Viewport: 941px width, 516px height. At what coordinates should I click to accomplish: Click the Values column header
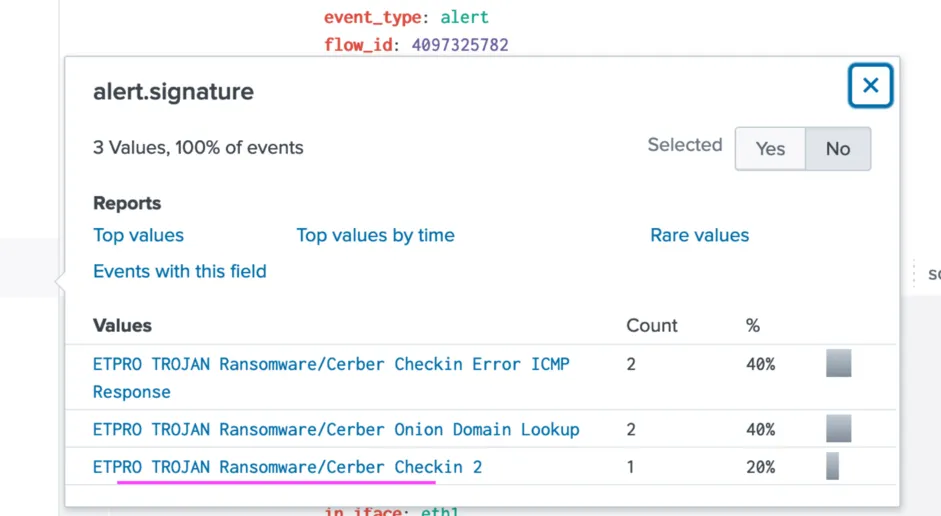(122, 326)
